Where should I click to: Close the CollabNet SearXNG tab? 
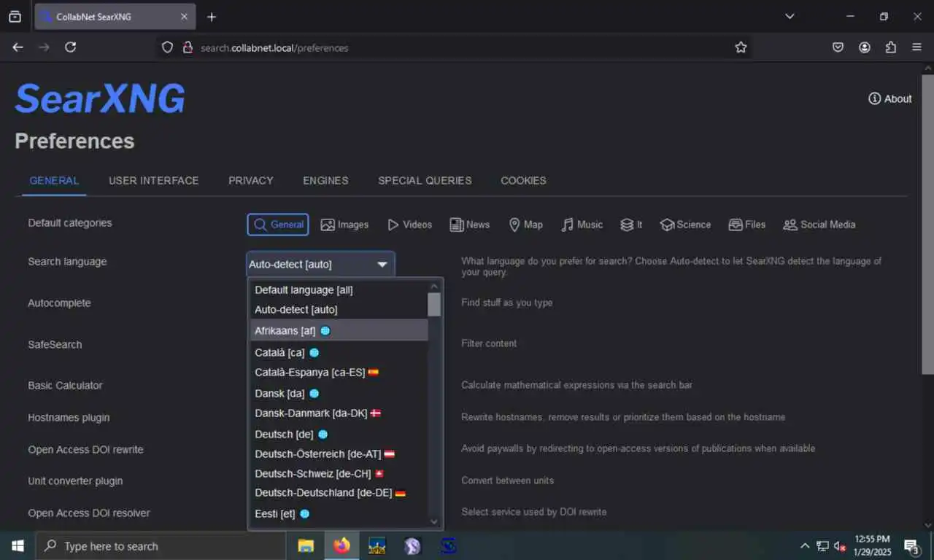[x=184, y=17]
